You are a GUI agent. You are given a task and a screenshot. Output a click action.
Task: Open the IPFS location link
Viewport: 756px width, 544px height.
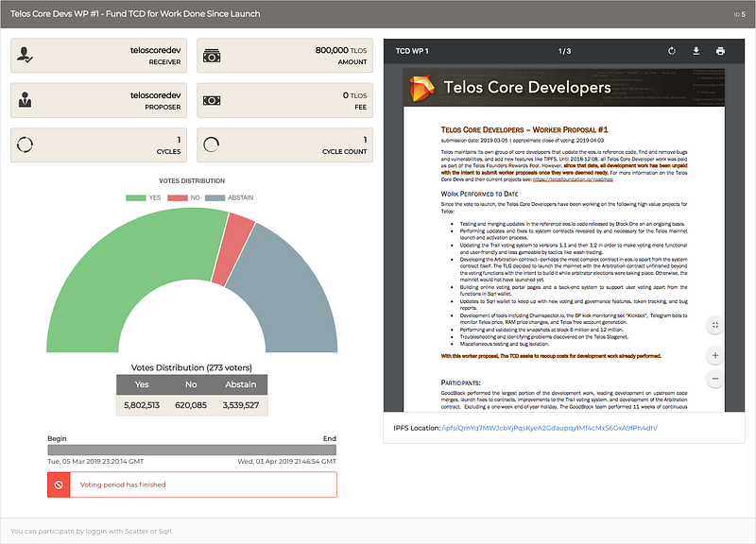tap(550, 428)
